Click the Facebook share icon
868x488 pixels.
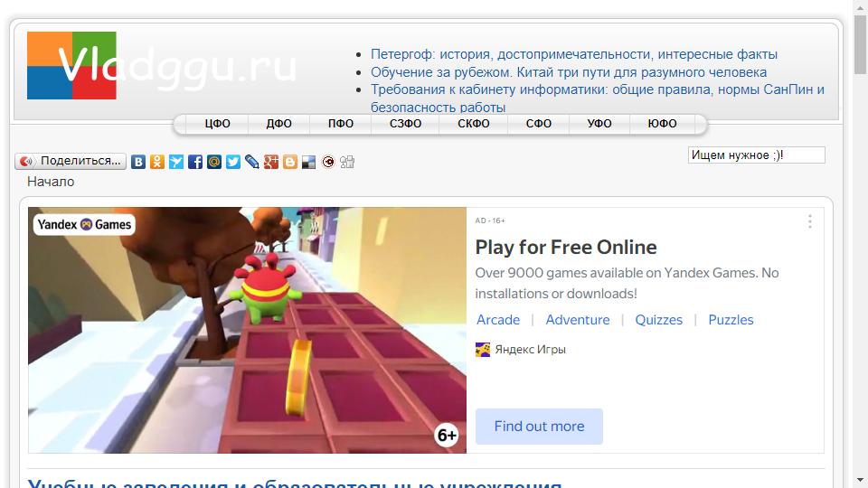(195, 162)
